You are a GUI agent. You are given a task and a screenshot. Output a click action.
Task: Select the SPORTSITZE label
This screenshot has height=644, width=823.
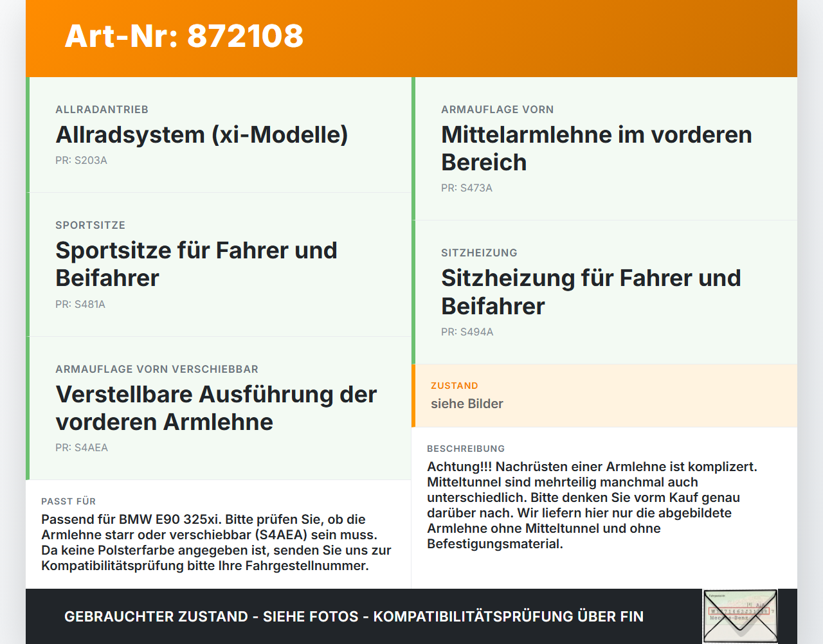(x=90, y=225)
